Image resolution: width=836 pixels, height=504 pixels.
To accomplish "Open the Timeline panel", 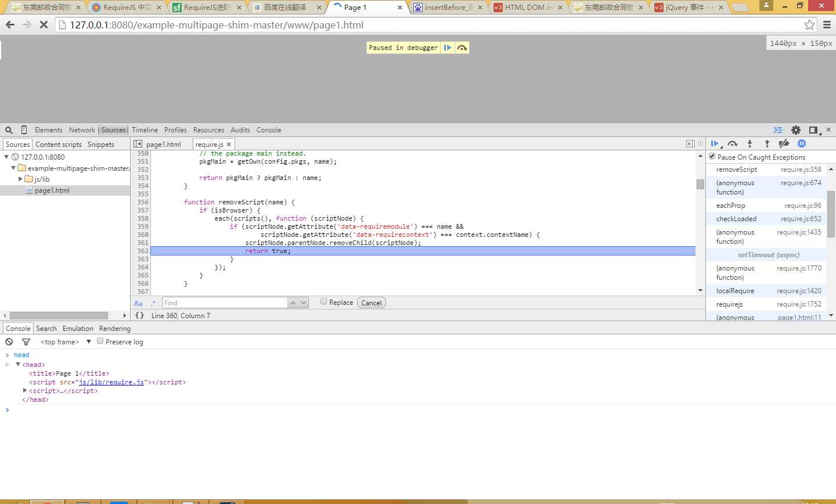I will pos(145,130).
